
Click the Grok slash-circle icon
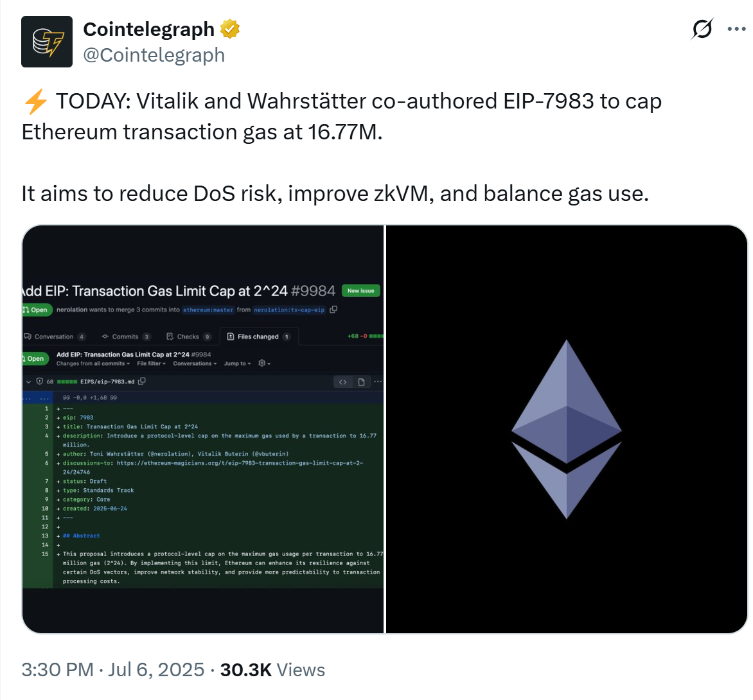click(x=702, y=29)
